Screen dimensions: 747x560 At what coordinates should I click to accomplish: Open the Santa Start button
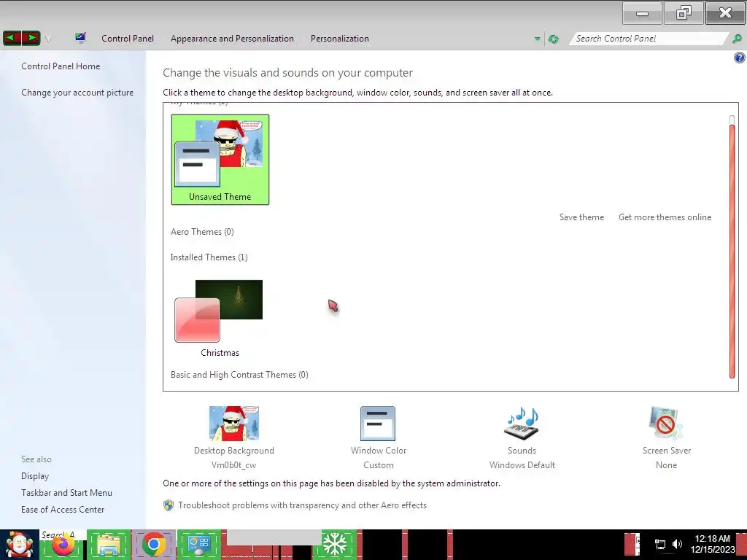tap(19, 545)
